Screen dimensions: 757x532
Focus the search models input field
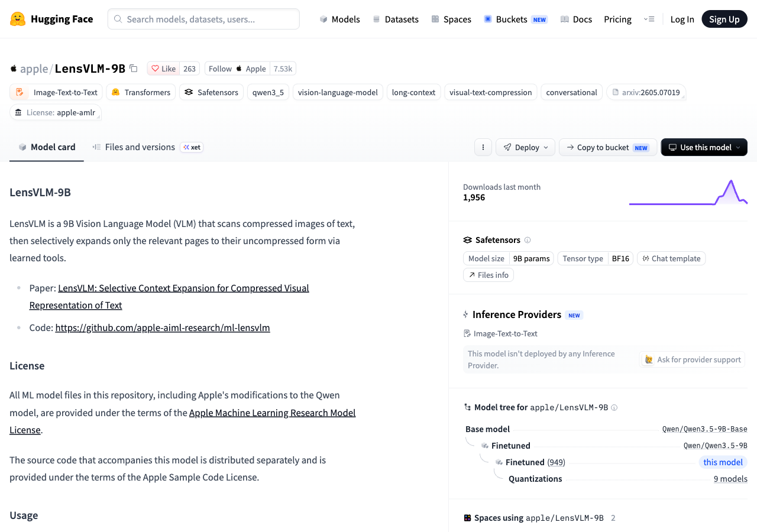point(203,19)
